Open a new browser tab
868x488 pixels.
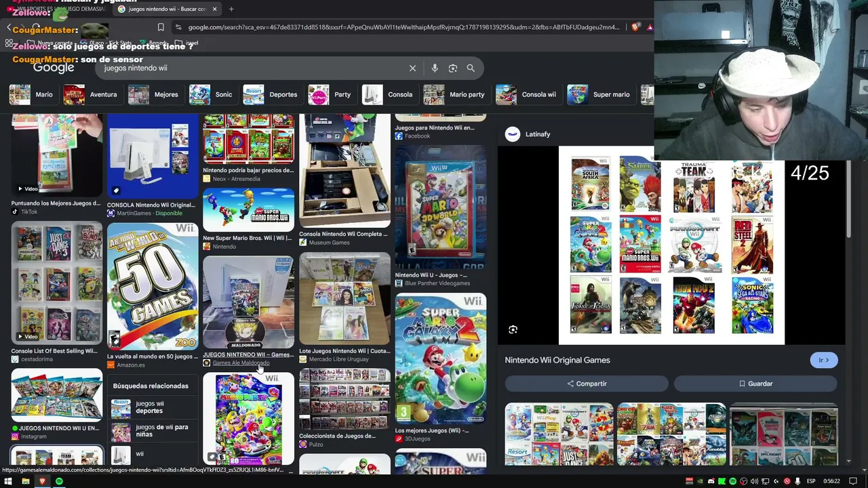point(231,9)
